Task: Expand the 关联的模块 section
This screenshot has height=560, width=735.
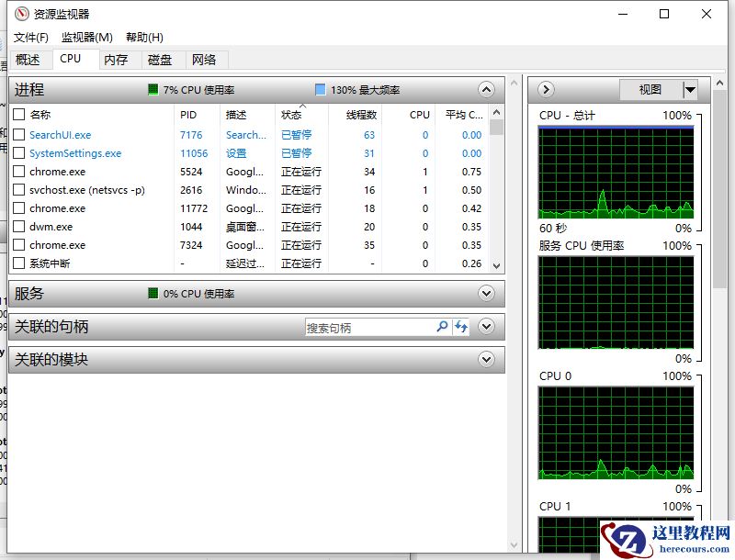Action: [486, 359]
